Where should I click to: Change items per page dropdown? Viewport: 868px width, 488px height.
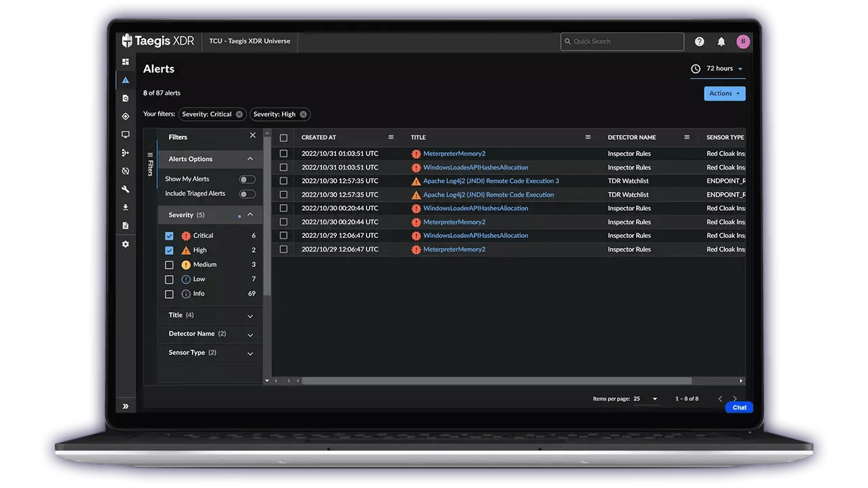[x=646, y=399]
